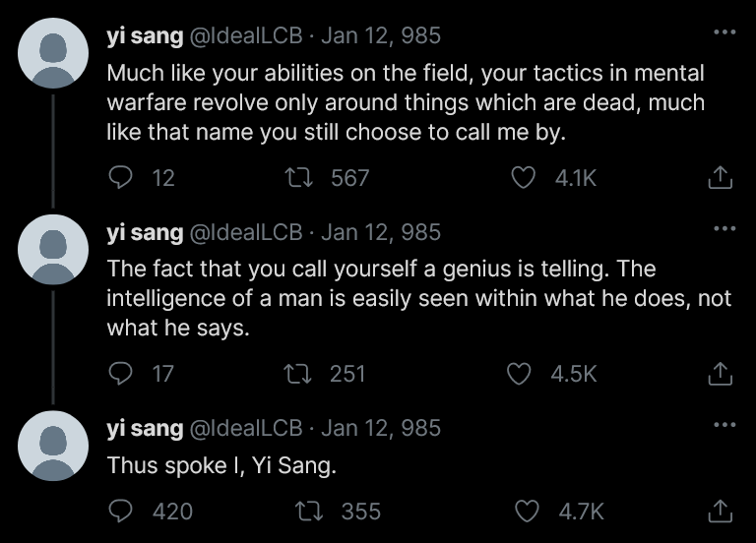Share the tweet about mental warfare tactics
Image resolution: width=756 pixels, height=543 pixels.
click(721, 177)
